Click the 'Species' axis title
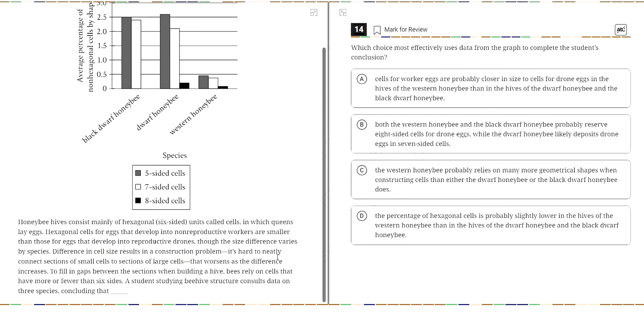The image size is (644, 318). (175, 156)
